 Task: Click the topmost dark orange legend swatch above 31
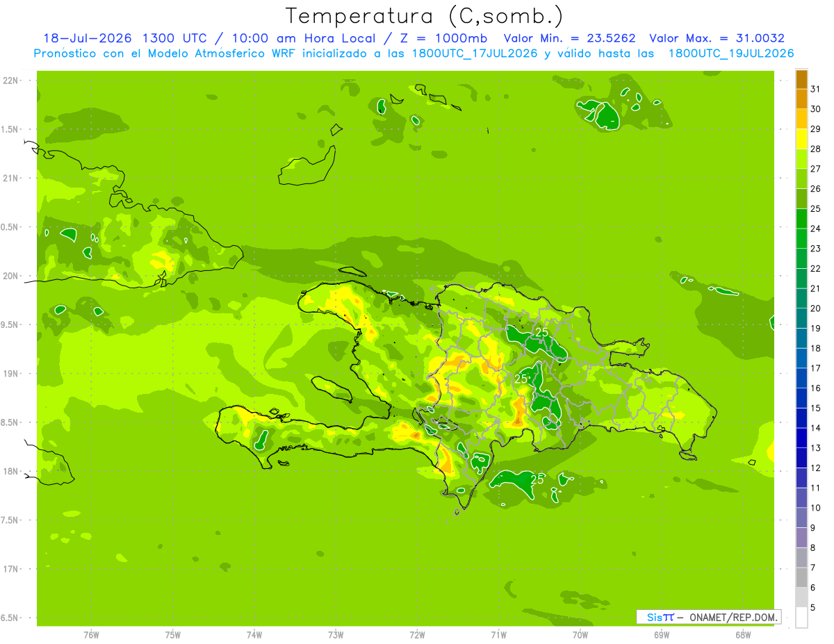(x=801, y=79)
